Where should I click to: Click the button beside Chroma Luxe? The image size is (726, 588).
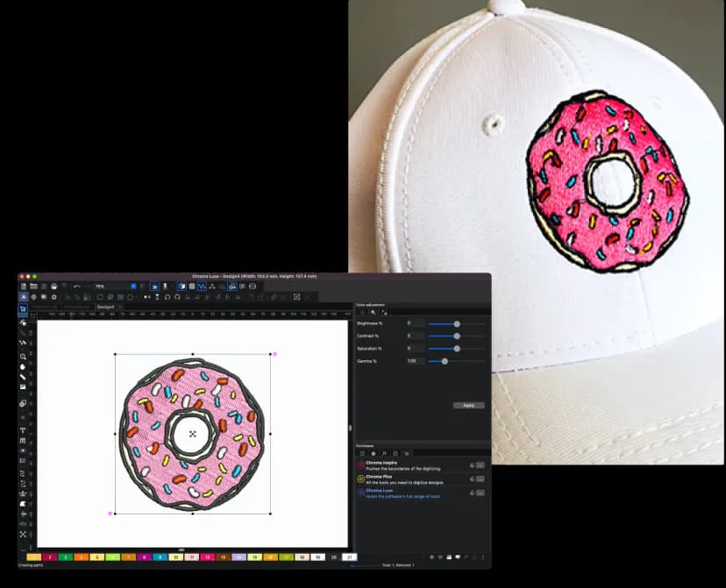[480, 493]
